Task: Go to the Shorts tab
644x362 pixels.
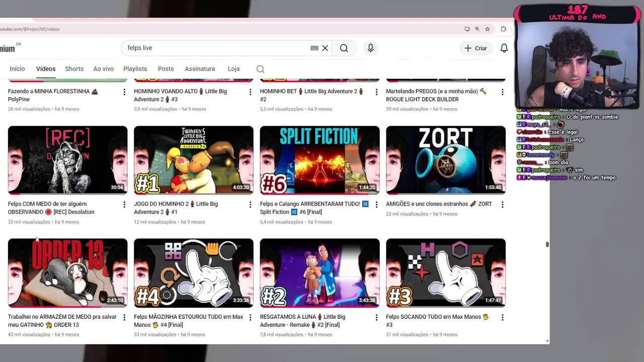Action: click(x=74, y=69)
